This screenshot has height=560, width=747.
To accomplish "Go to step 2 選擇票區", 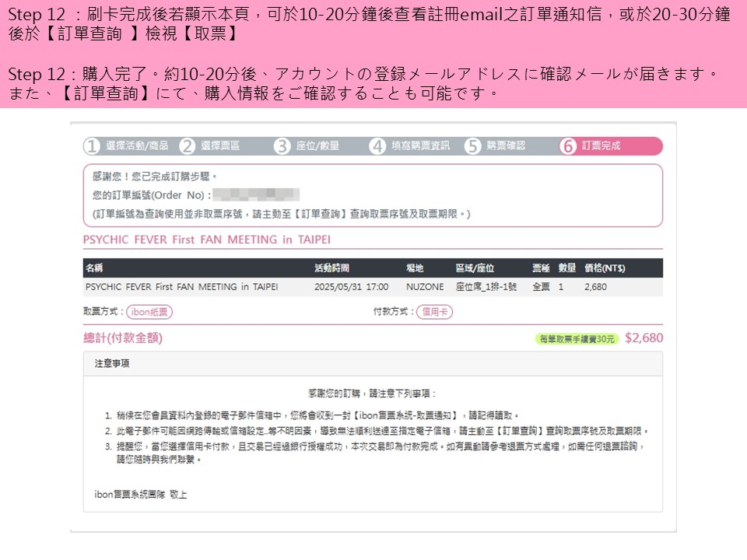I will tap(210, 145).
